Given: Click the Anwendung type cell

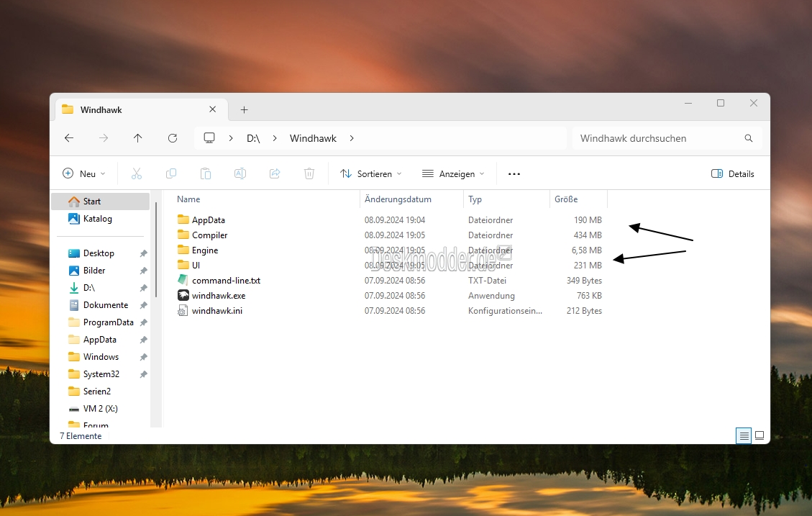Looking at the screenshot, I should [491, 296].
